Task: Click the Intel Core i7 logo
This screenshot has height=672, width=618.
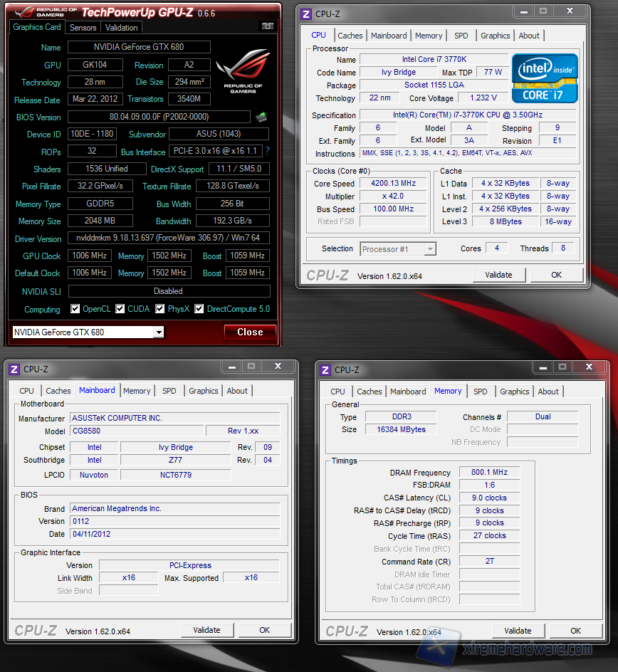Action: pos(545,78)
